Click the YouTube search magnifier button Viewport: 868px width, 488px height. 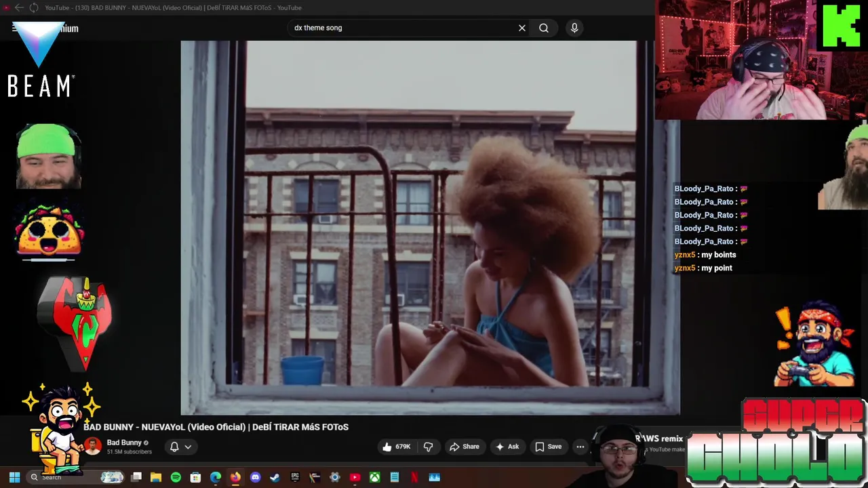click(544, 28)
